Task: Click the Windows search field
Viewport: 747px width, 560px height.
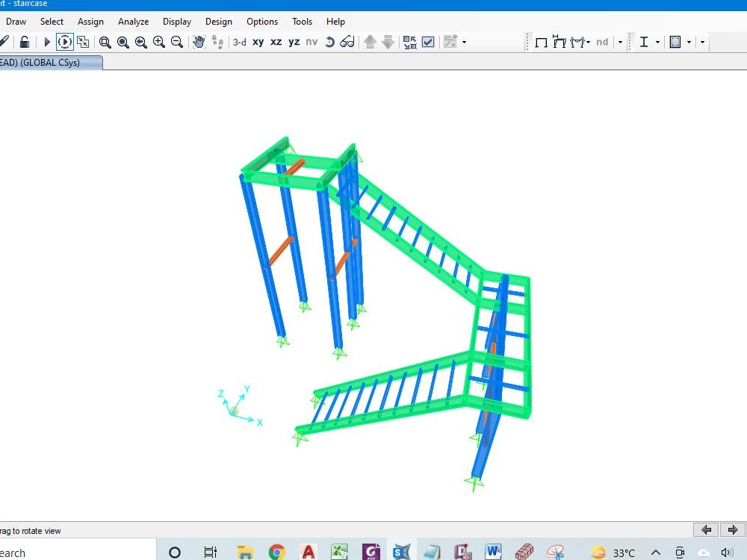Action: (75, 551)
